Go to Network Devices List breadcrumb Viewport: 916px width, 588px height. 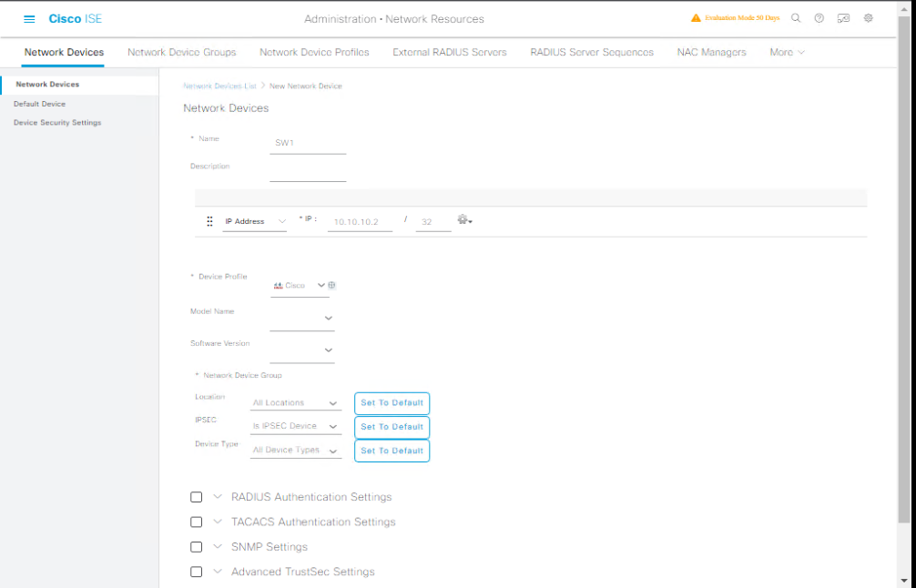click(219, 86)
